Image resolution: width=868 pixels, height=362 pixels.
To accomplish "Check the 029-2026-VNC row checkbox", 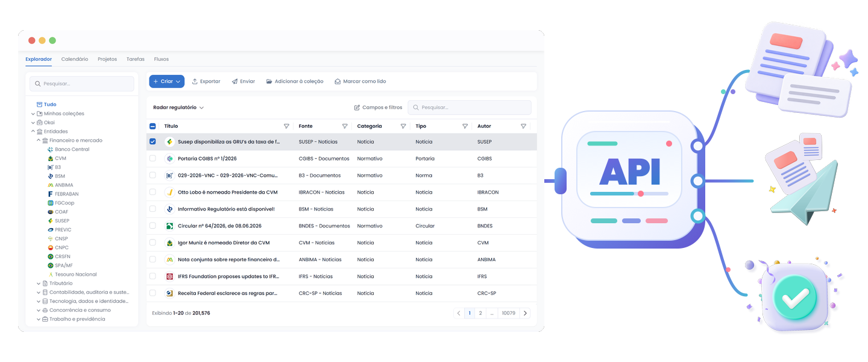I will click(x=153, y=176).
